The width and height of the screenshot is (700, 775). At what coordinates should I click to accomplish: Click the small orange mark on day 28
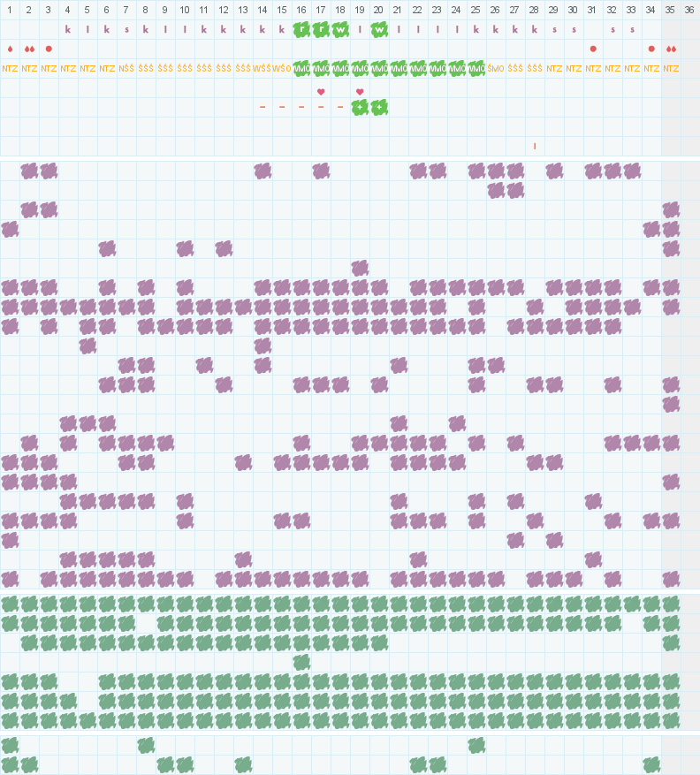coord(535,146)
